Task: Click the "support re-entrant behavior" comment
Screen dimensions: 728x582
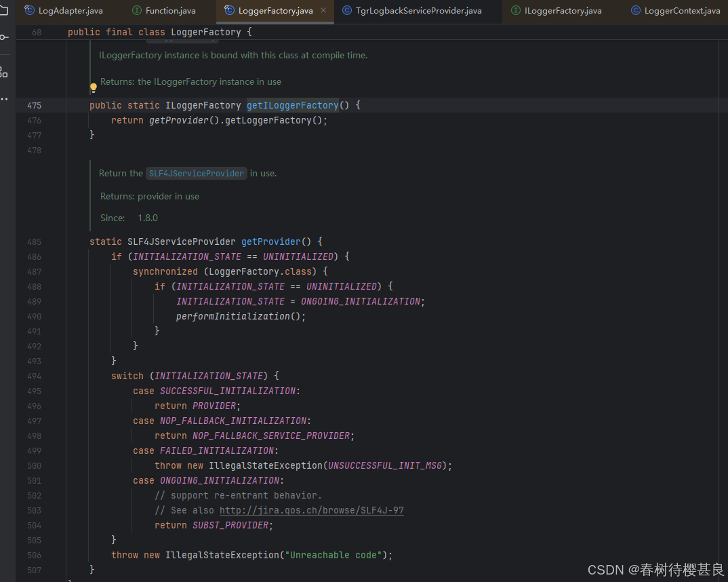Action: 238,495
